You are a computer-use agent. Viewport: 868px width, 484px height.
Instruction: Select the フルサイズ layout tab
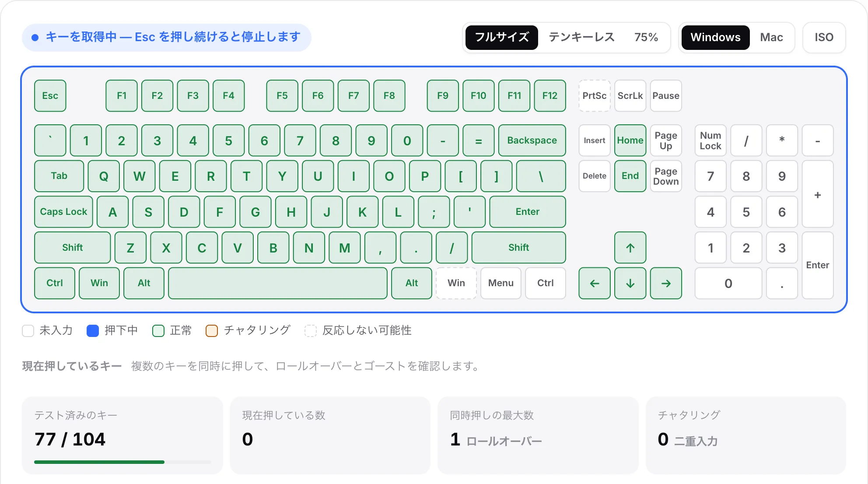pos(502,37)
